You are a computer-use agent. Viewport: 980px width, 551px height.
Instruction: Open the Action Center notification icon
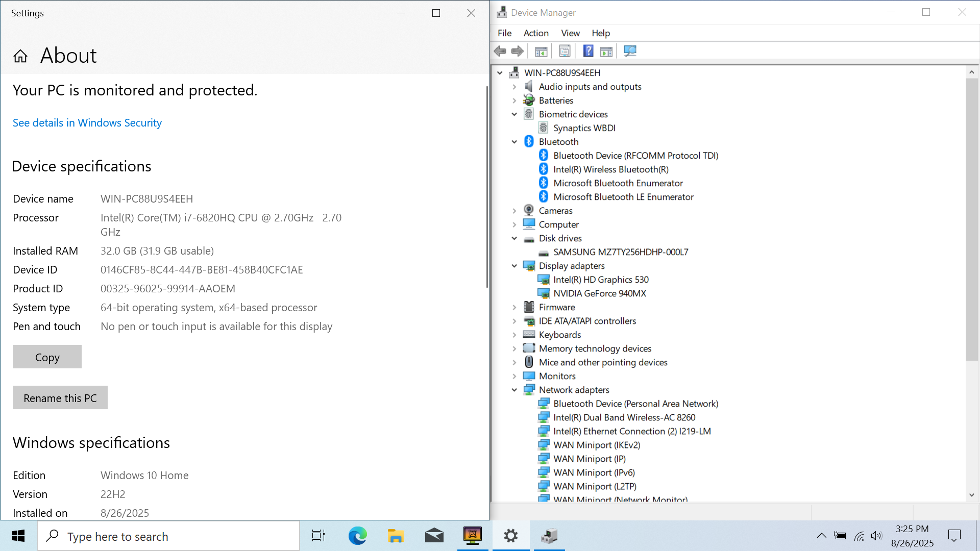954,536
